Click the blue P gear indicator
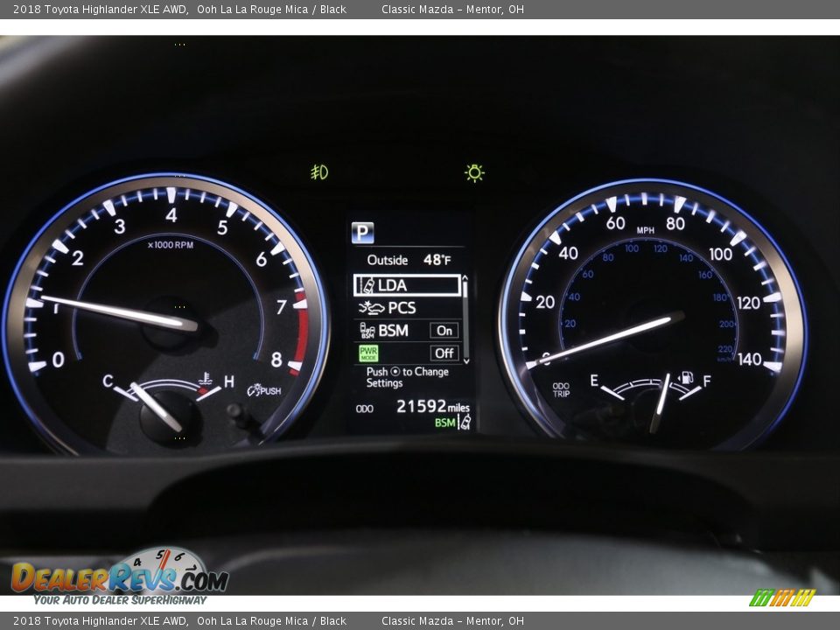Viewport: 840px width, 630px height. coord(362,233)
